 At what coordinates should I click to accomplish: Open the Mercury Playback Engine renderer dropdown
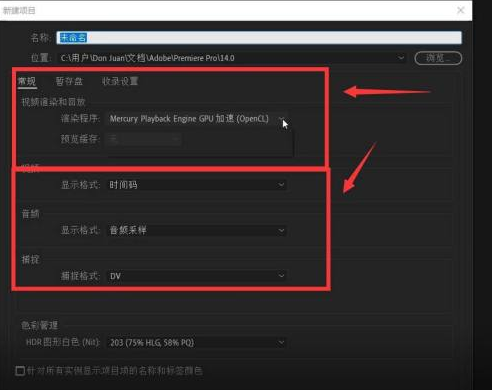(197, 119)
